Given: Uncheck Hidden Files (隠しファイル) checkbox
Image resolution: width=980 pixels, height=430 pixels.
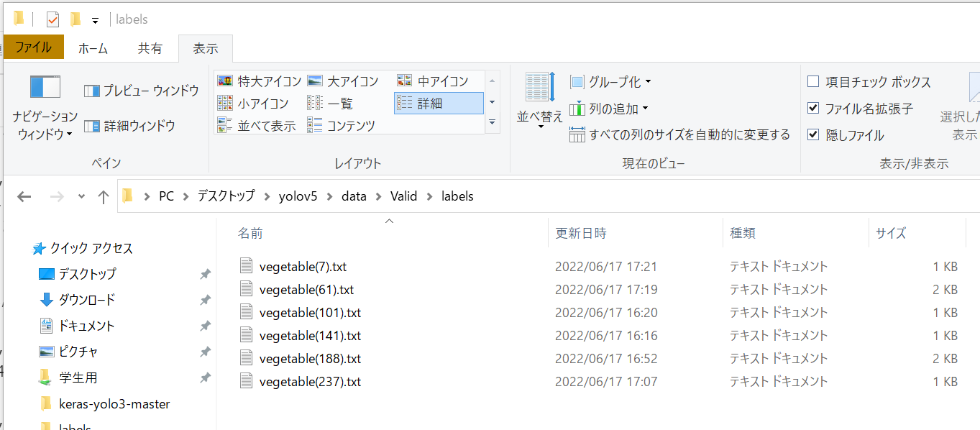Looking at the screenshot, I should 813,135.
